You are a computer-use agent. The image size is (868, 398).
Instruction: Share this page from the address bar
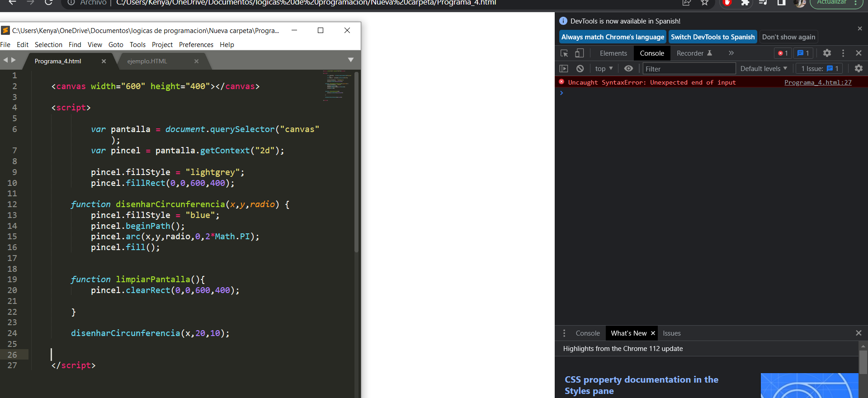687,2
